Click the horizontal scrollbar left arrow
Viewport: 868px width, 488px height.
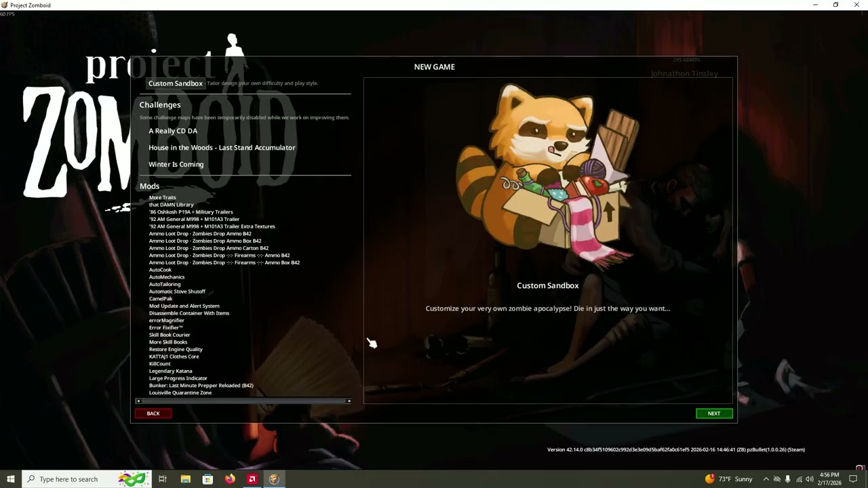pyautogui.click(x=138, y=401)
